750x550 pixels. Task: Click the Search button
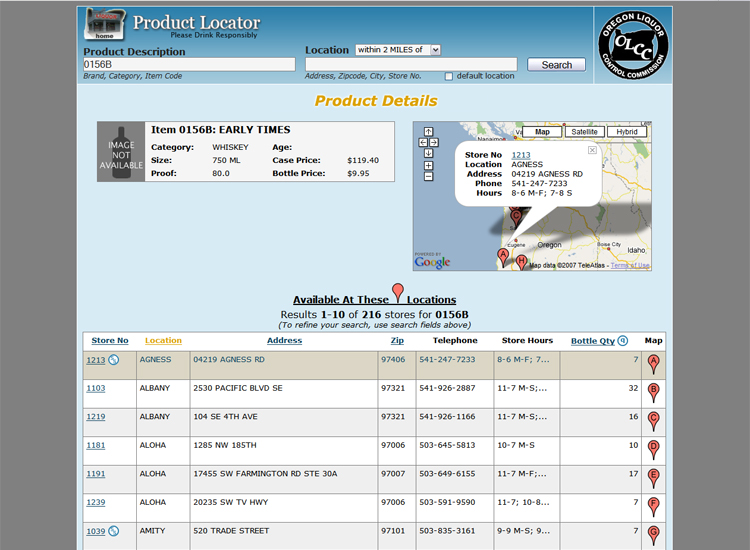coord(556,65)
